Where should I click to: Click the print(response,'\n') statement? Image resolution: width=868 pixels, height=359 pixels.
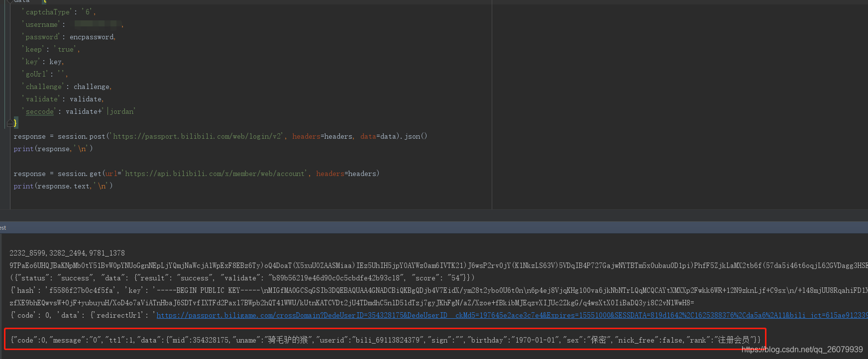pos(53,149)
